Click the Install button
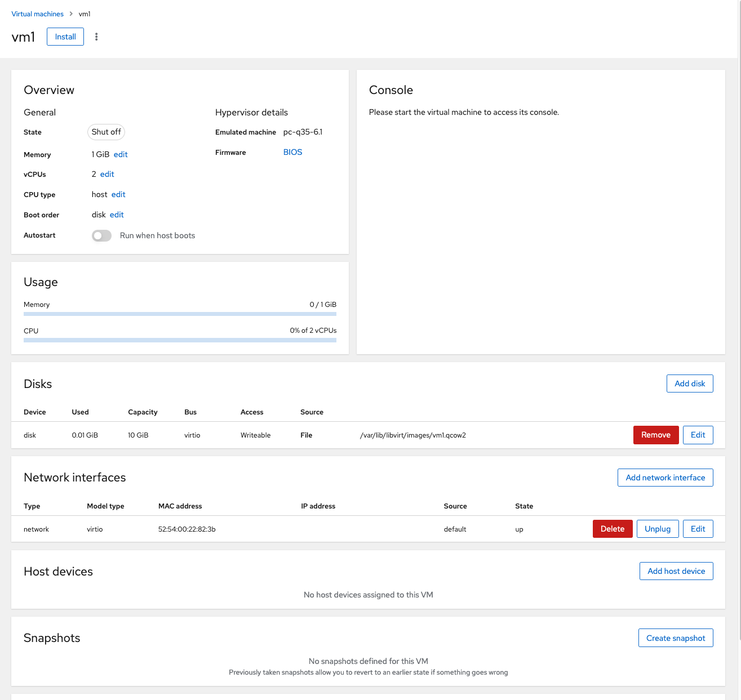This screenshot has height=700, width=741. coord(65,37)
